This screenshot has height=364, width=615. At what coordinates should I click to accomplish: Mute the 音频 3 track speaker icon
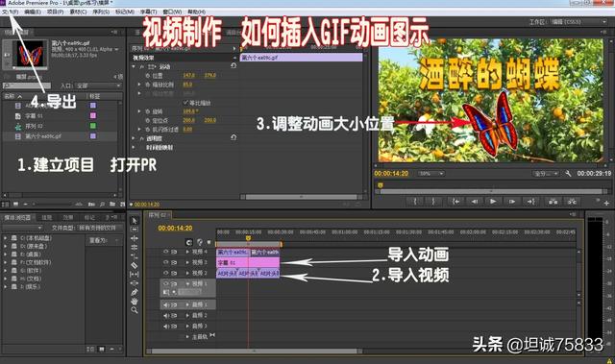pos(166,326)
